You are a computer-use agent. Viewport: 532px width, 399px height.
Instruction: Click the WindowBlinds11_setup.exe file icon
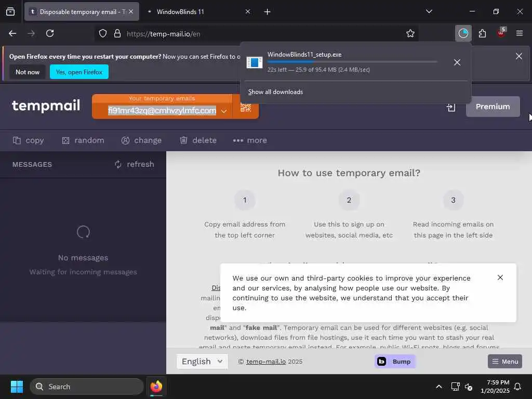(255, 62)
